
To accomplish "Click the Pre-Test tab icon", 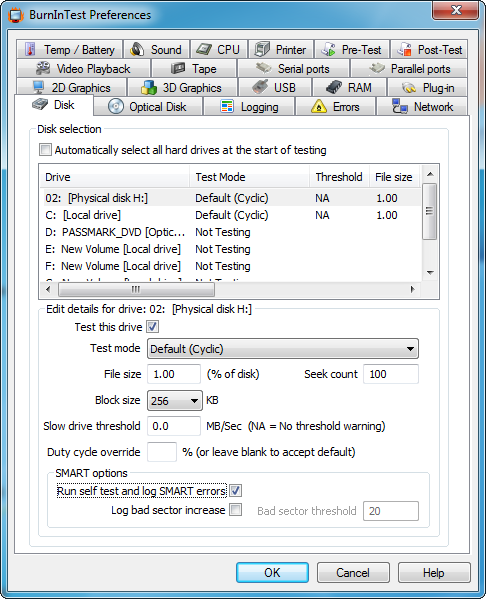I will click(x=328, y=49).
